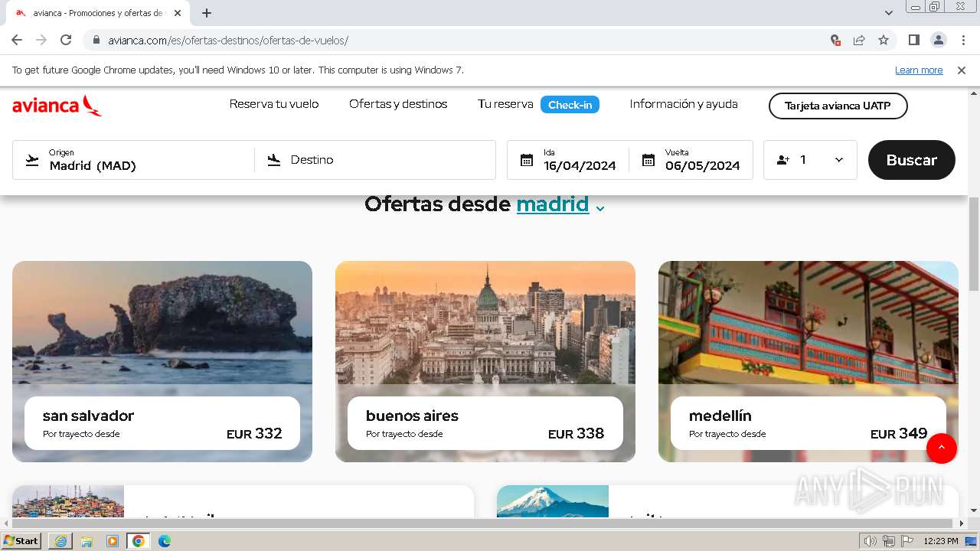Click the share page icon in address bar
Screen dimensions: 980x551
point(859,40)
